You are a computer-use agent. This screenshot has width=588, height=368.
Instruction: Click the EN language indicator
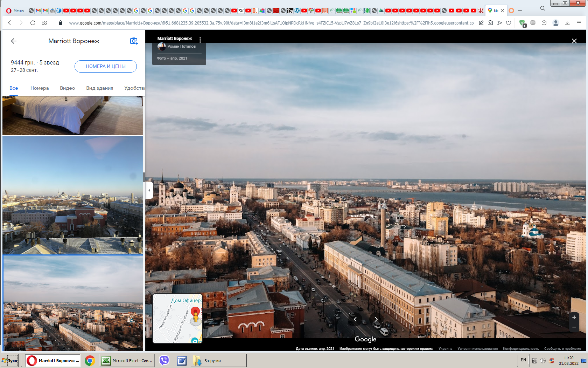tap(523, 360)
